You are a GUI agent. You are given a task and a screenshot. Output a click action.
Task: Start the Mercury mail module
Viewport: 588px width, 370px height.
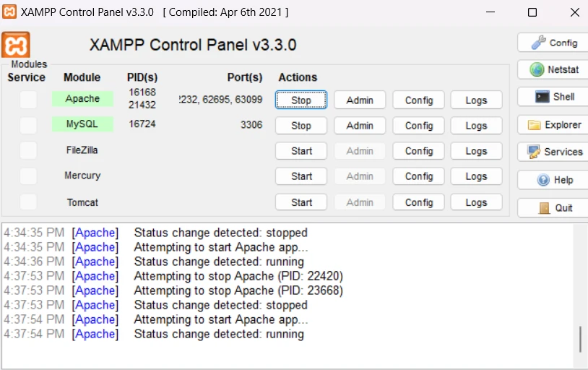click(301, 176)
